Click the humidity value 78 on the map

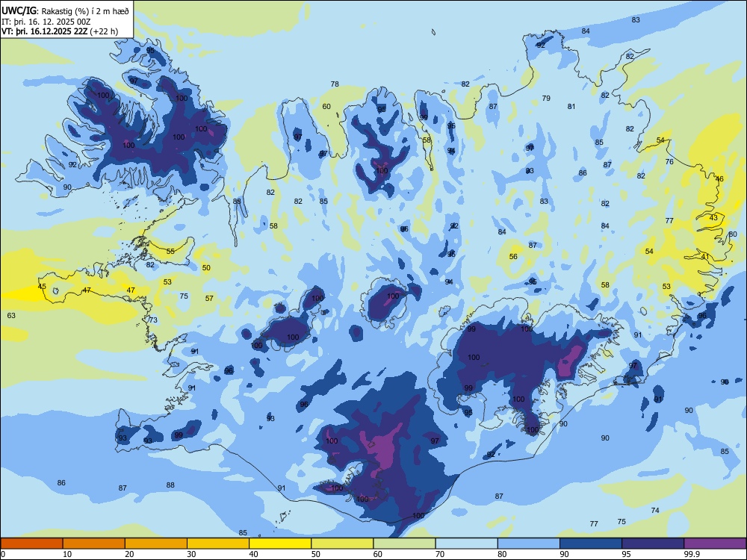click(335, 84)
